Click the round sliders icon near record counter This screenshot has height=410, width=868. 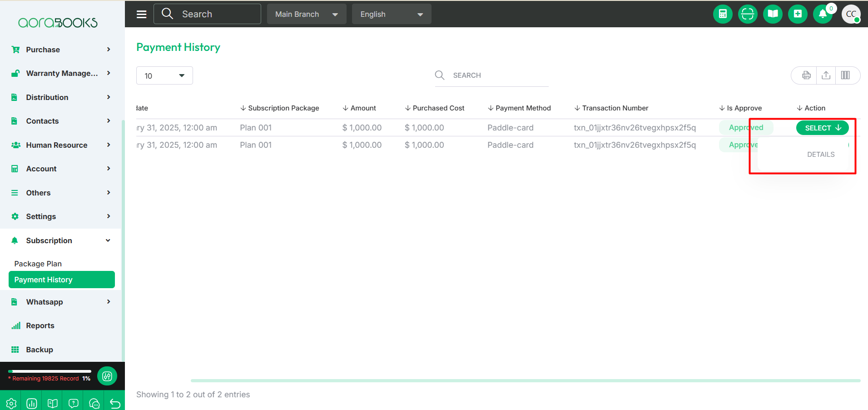point(107,376)
